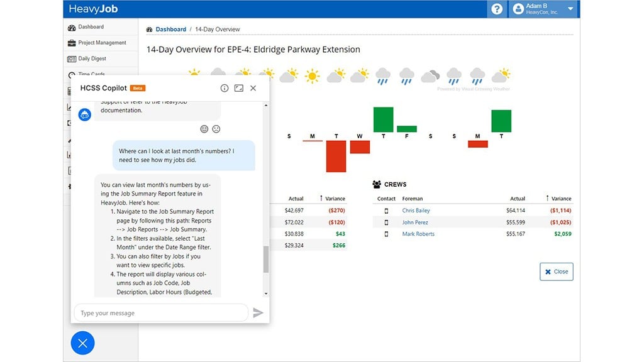Click the happy face feedback icon
Viewport: 644px width, 362px height.
(204, 129)
